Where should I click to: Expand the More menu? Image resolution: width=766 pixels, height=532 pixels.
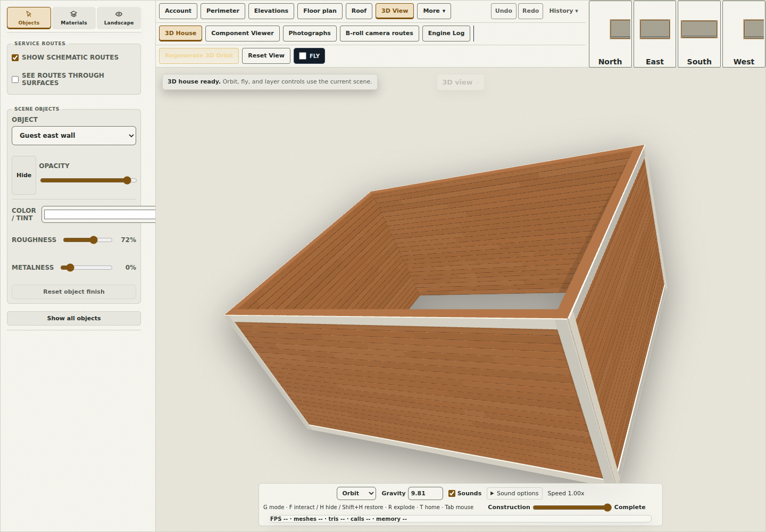coord(434,11)
